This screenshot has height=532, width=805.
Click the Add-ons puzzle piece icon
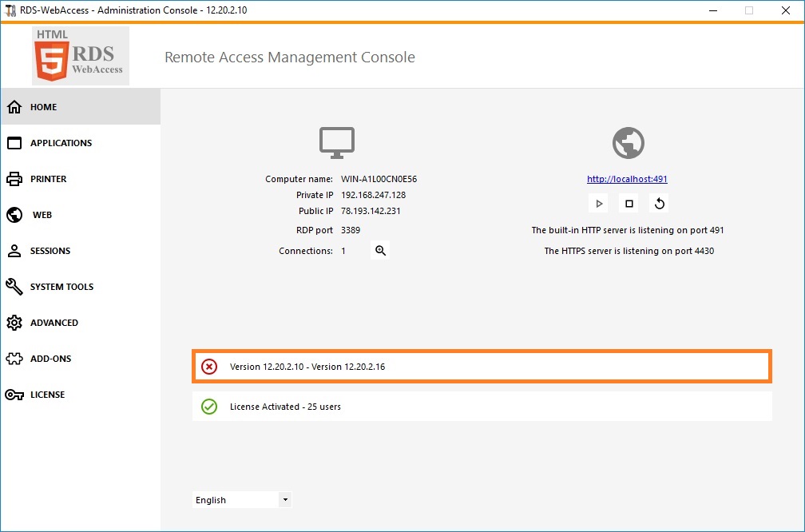[14, 359]
